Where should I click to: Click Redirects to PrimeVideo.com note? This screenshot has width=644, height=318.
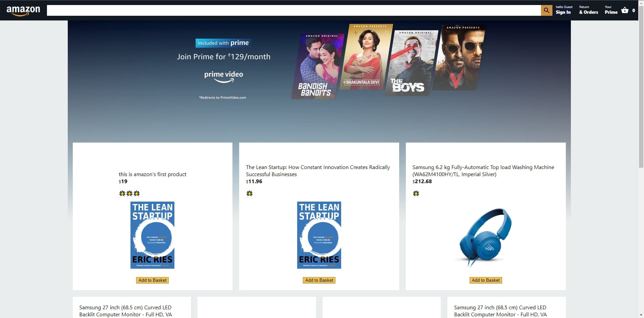tap(222, 98)
